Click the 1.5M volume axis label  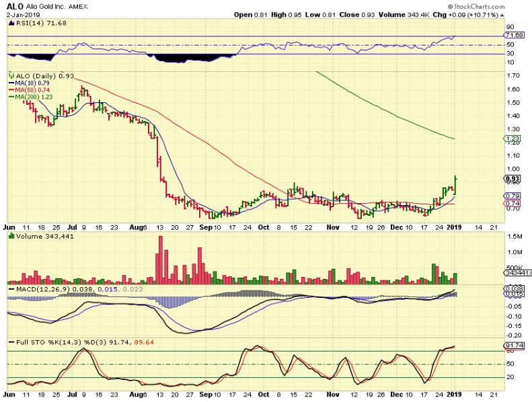tap(514, 237)
